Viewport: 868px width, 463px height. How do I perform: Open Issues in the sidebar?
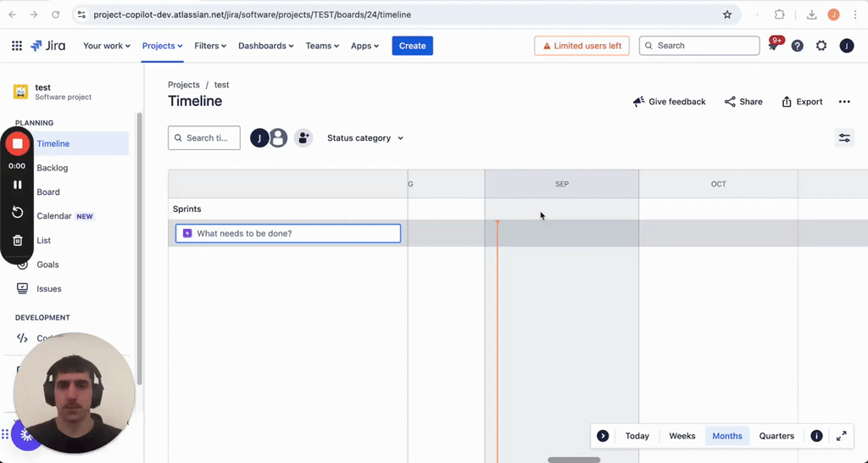(48, 288)
